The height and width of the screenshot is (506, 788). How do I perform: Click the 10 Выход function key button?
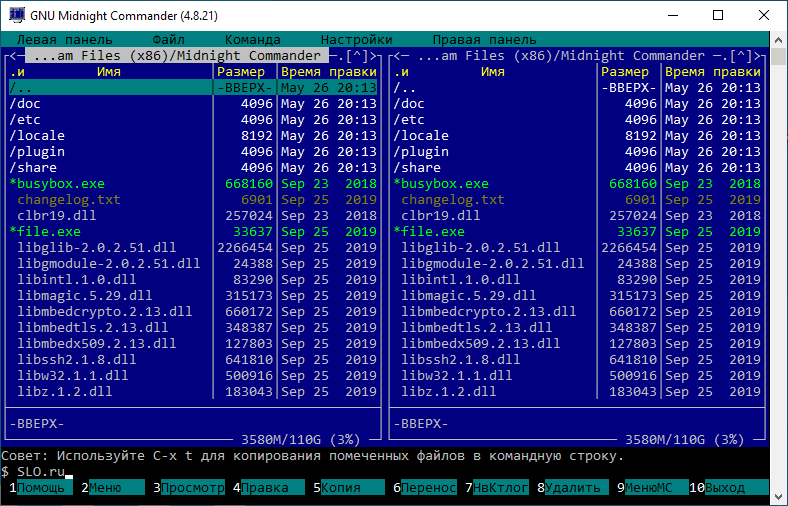pos(729,487)
